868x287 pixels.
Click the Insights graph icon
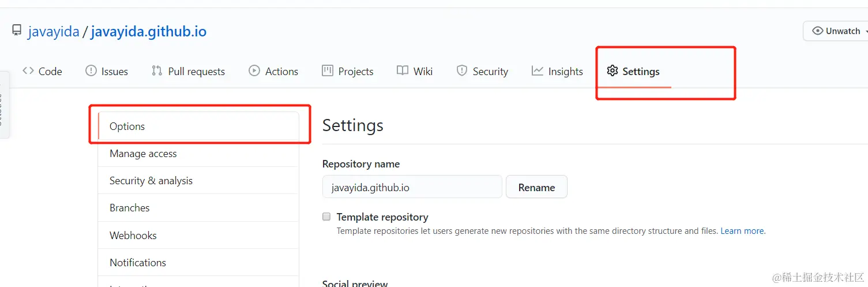pyautogui.click(x=538, y=71)
